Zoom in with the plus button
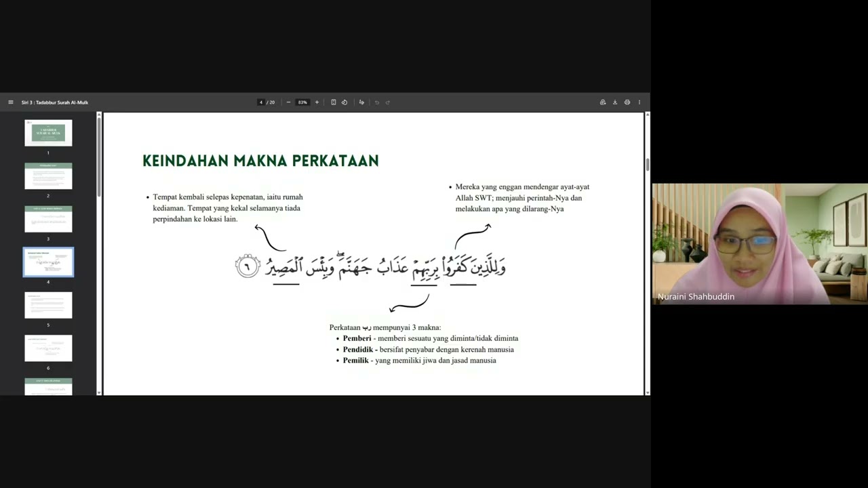Viewport: 868px width, 488px height. point(317,102)
